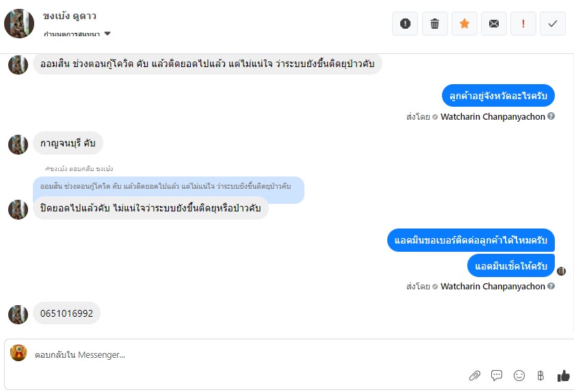Click the red exclamation priority icon
Screen dimensions: 574x392
(x=523, y=24)
